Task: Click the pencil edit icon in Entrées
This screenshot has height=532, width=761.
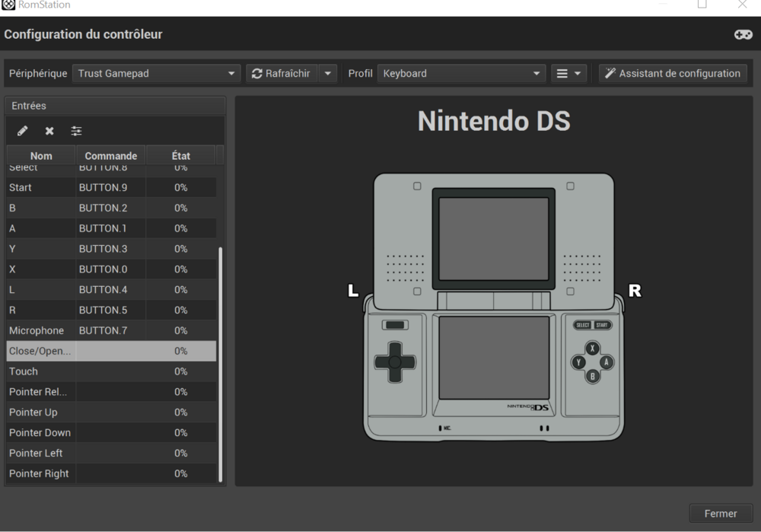Action: pyautogui.click(x=23, y=131)
